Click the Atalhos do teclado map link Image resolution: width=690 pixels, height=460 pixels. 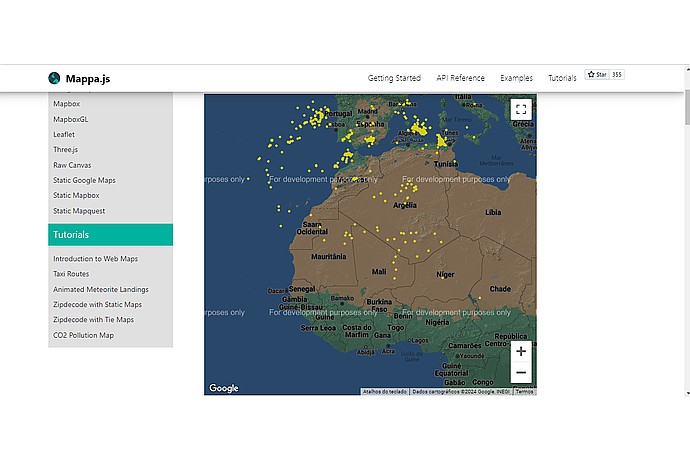pyautogui.click(x=385, y=391)
